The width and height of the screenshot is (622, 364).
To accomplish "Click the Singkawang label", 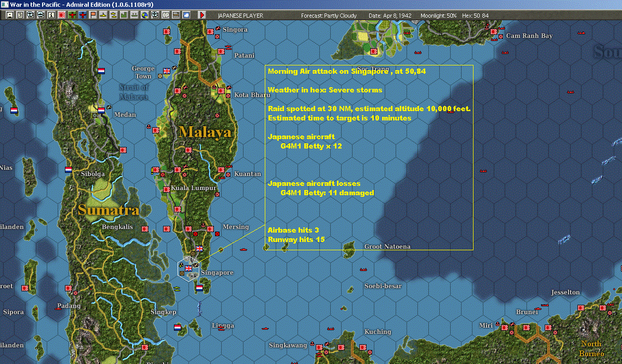I will [x=288, y=345].
